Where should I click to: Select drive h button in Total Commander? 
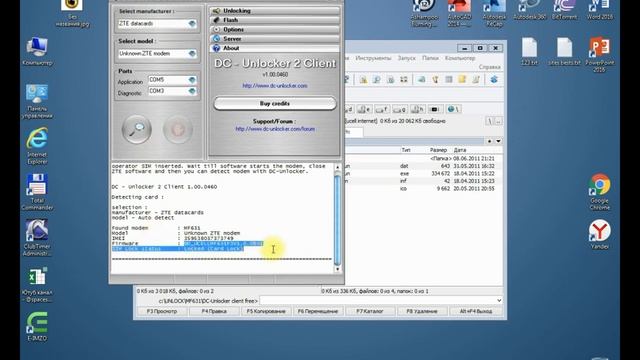pos(417,109)
